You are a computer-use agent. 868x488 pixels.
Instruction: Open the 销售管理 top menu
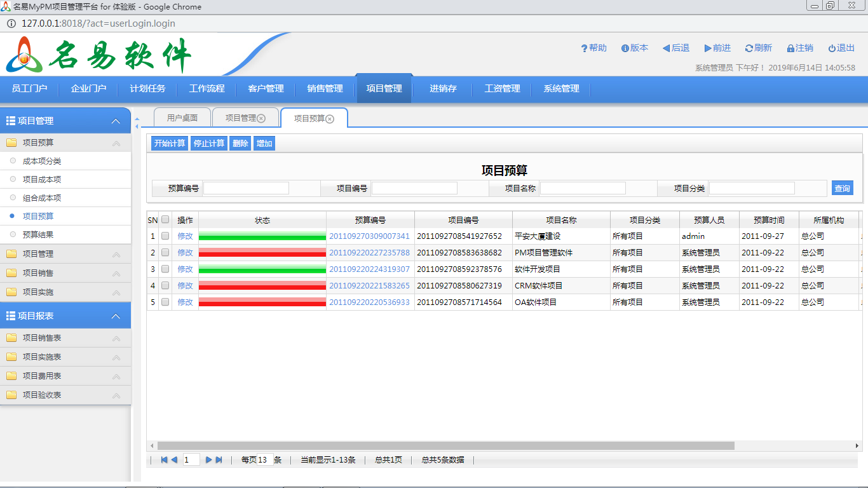[325, 89]
